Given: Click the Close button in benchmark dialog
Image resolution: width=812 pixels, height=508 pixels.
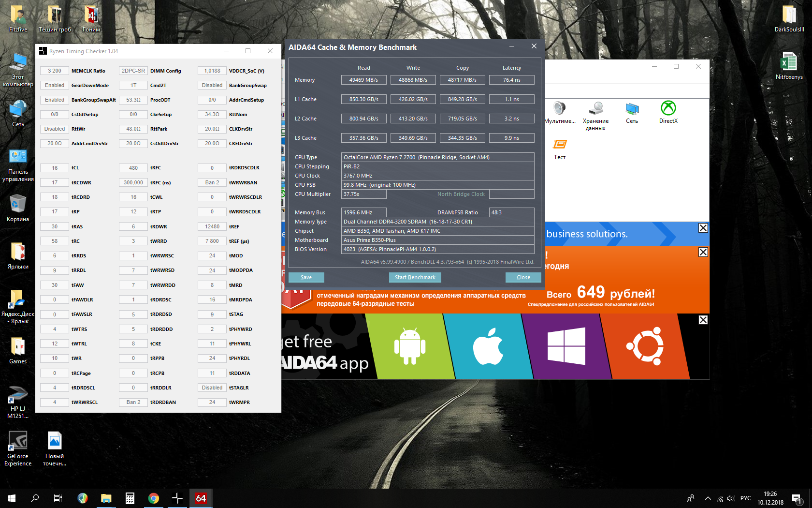Looking at the screenshot, I should coord(523,277).
